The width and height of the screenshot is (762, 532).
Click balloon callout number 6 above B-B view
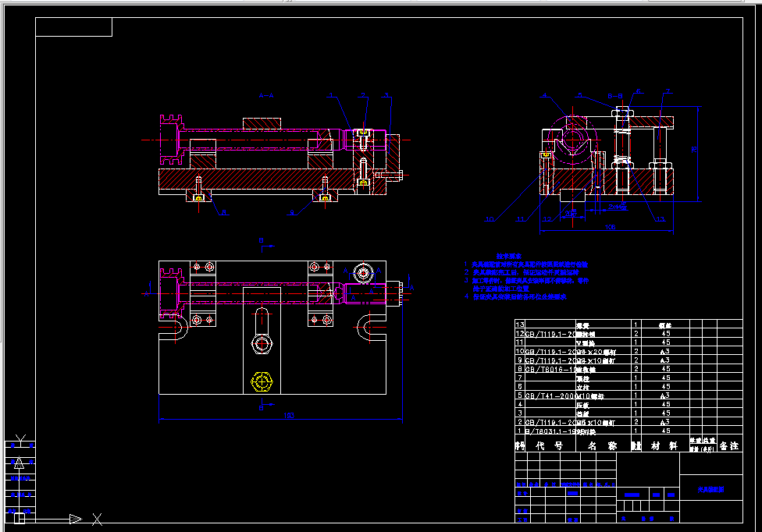click(x=638, y=91)
